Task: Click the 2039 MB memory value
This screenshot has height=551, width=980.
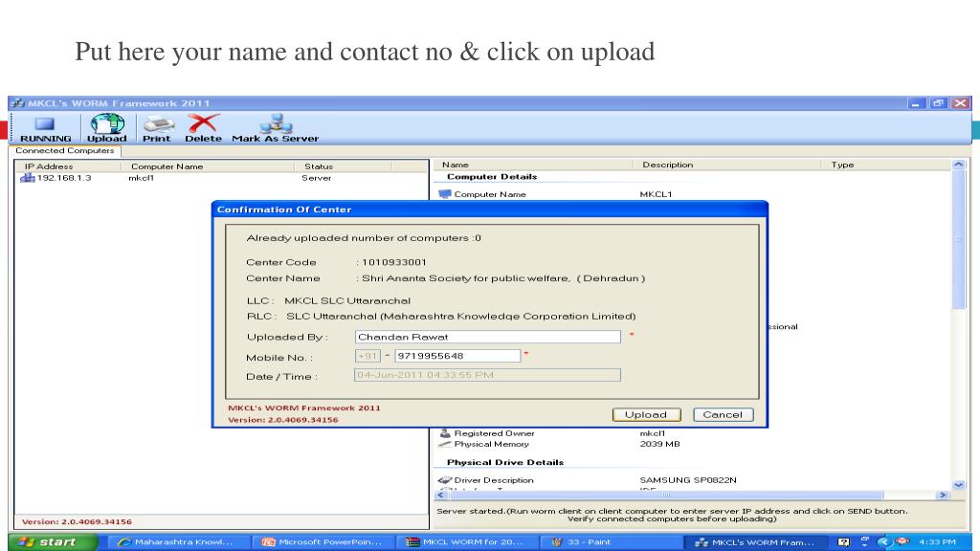Action: [x=659, y=444]
